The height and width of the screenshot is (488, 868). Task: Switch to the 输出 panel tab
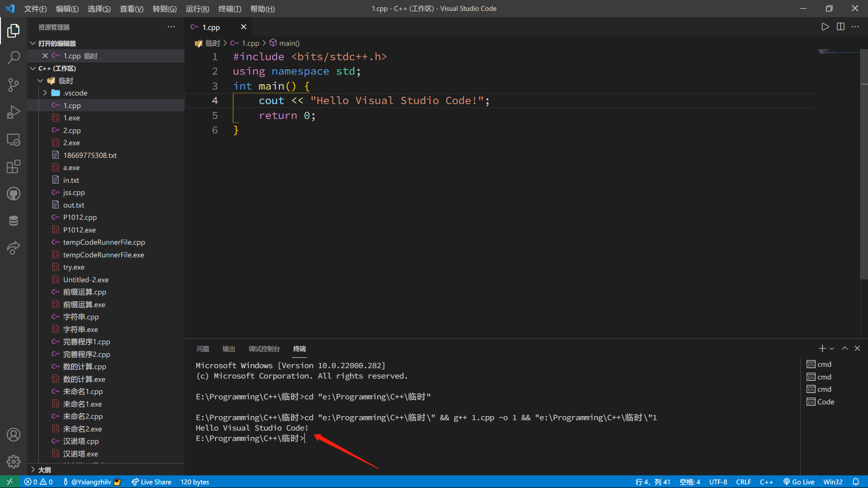click(x=228, y=349)
